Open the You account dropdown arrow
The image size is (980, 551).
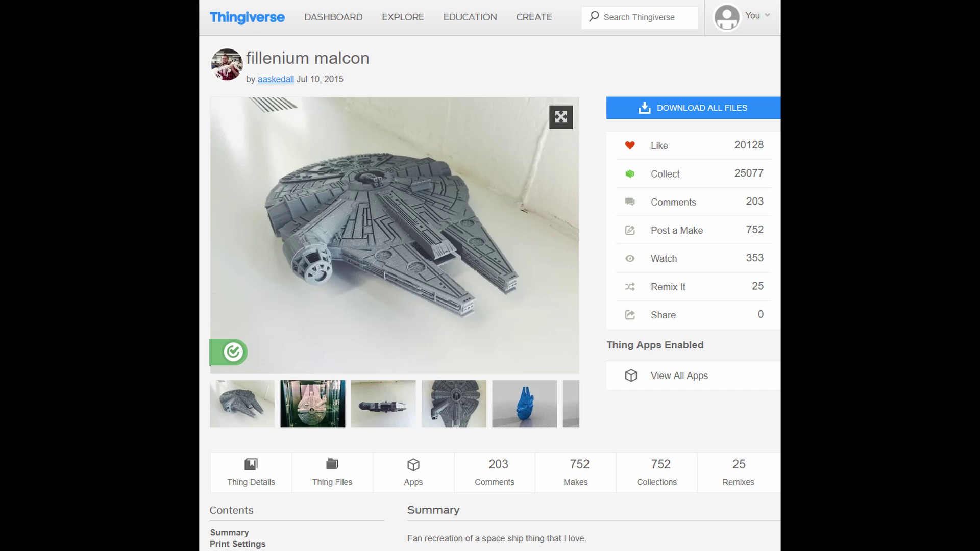767,15
